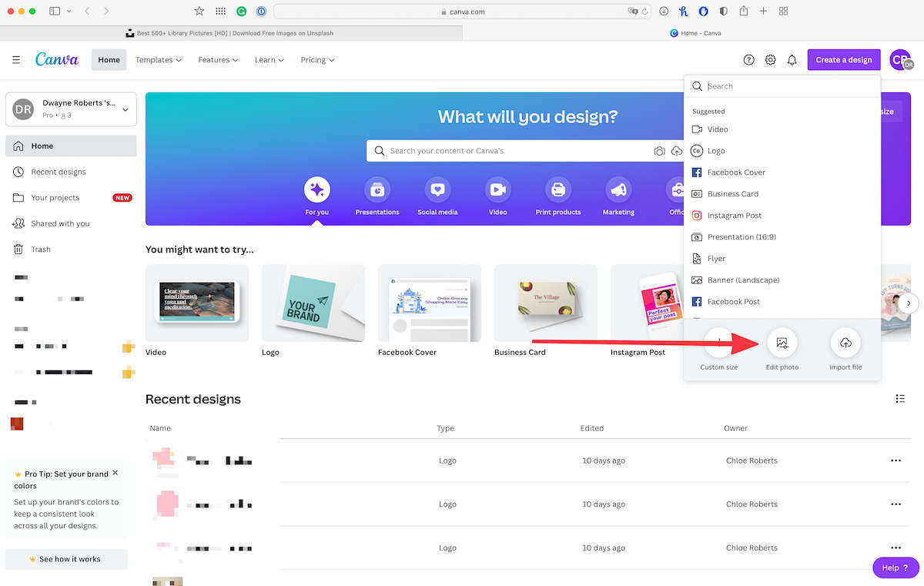Open the Home tab in top navigation
The height and width of the screenshot is (586, 924).
pos(109,60)
